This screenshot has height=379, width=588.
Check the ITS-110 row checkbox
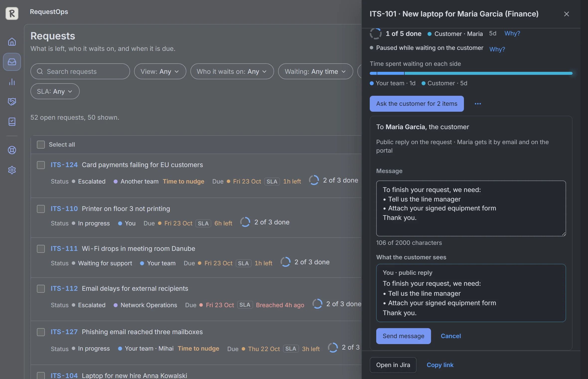click(41, 209)
